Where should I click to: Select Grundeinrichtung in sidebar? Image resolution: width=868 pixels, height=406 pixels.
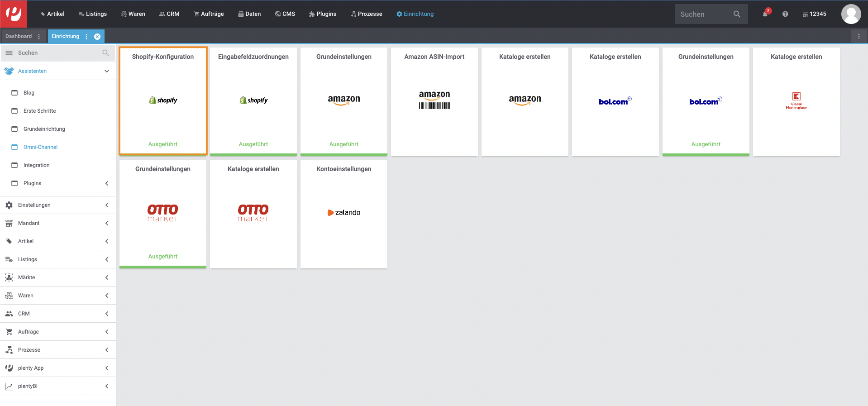[x=44, y=129]
